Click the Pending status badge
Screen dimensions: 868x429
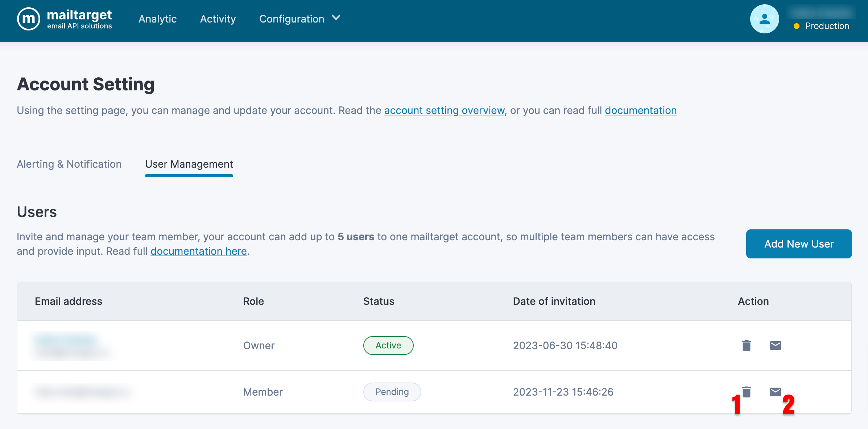392,392
